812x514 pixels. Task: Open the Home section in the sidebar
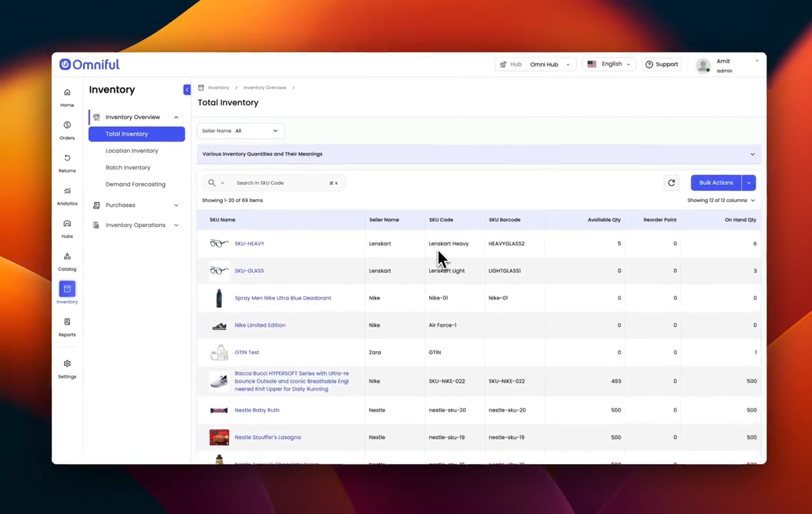coord(67,93)
